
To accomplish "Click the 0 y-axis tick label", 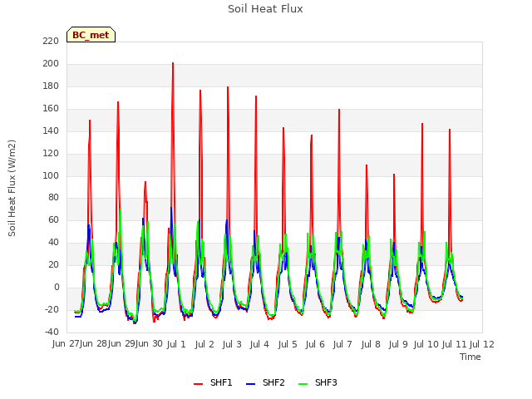I will point(57,288).
